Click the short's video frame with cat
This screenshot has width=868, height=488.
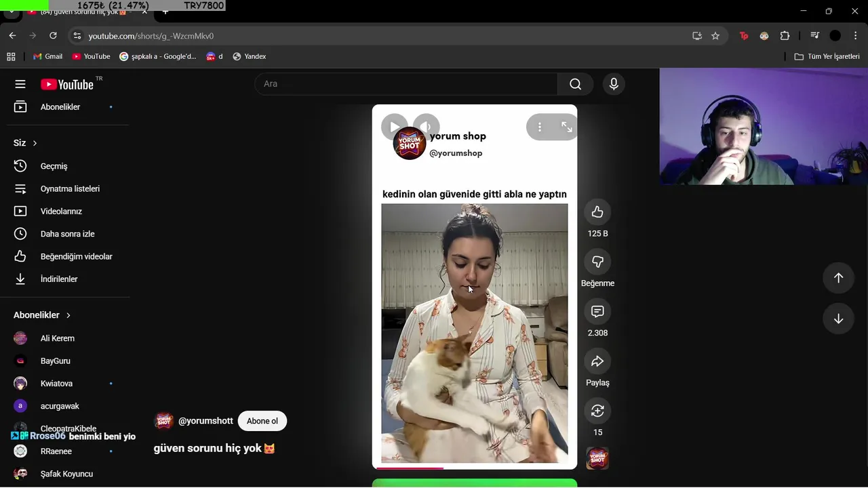[475, 333]
